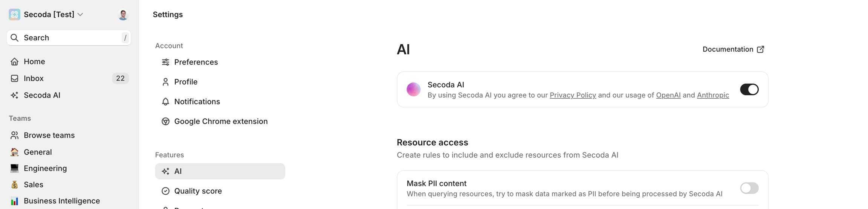Open the Privacy Policy link

[573, 95]
